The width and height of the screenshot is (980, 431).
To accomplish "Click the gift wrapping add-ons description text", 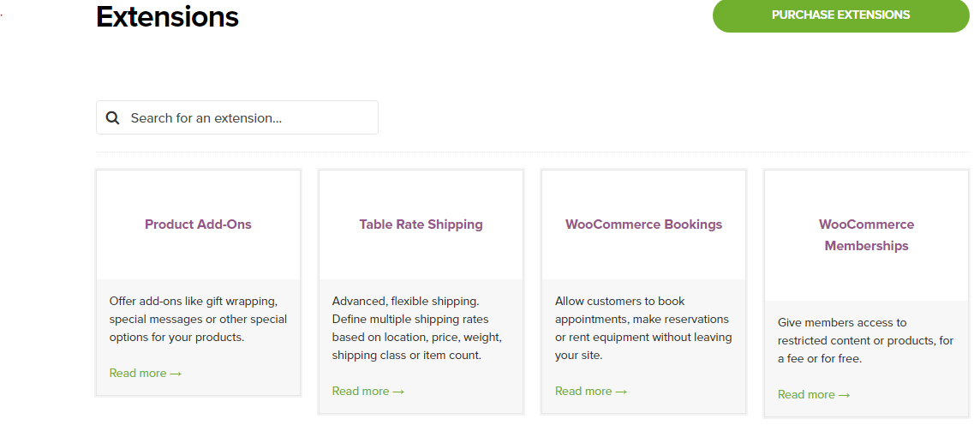I will coord(198,319).
